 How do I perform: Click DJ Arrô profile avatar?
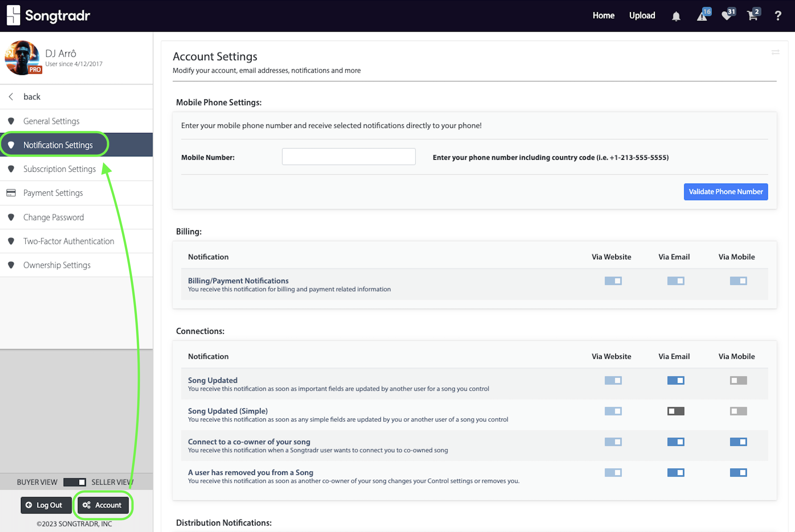tap(23, 58)
